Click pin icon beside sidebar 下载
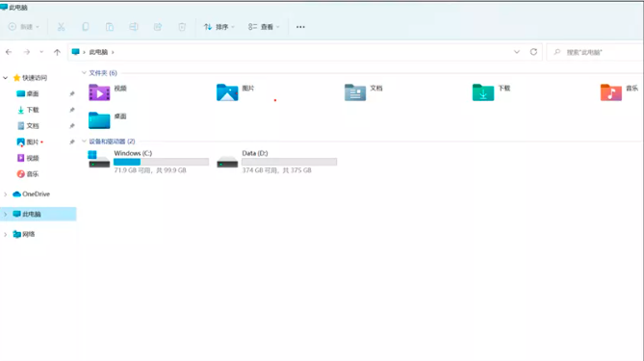The image size is (644, 361). click(x=72, y=110)
